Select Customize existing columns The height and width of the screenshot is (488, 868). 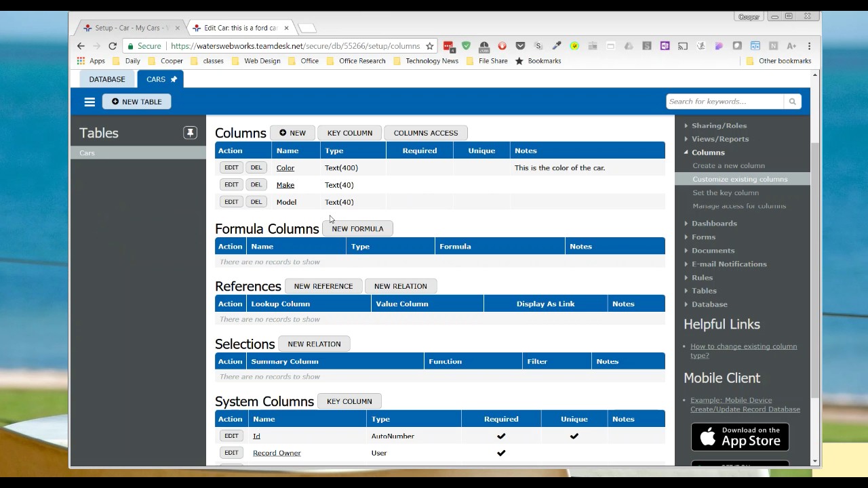tap(740, 179)
